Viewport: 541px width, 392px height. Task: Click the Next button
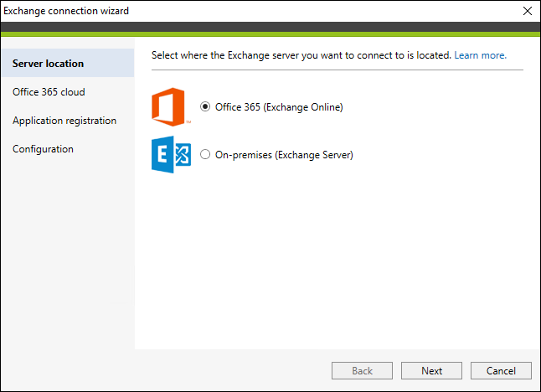tap(431, 370)
